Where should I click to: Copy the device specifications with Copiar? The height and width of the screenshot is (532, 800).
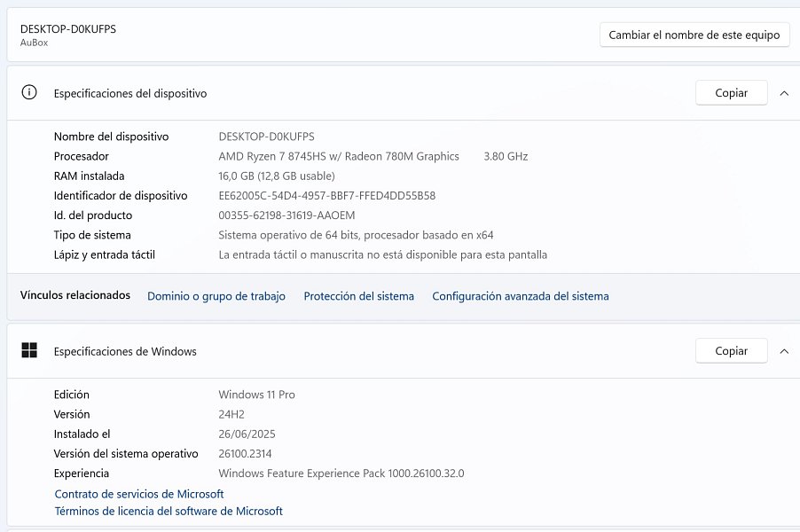pos(731,93)
